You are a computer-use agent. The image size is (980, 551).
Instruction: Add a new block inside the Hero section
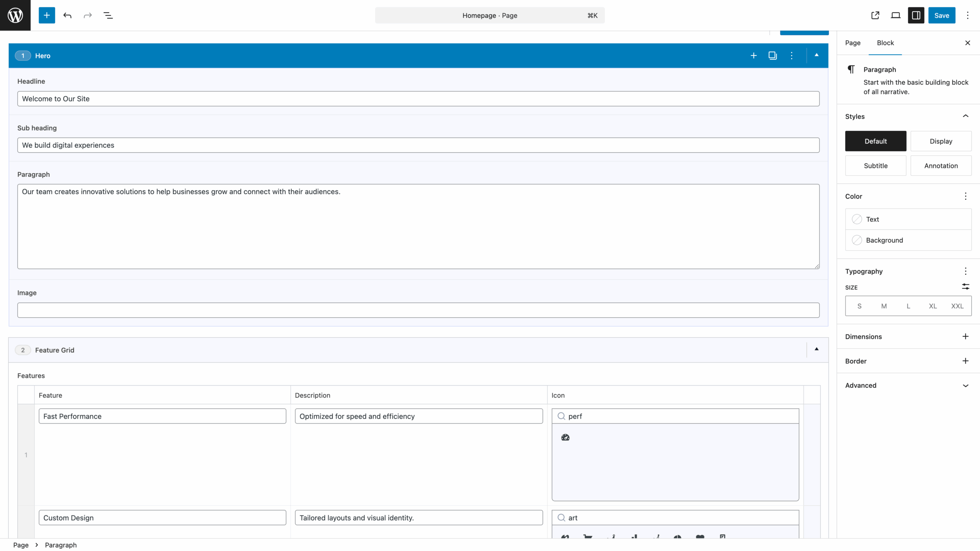[x=753, y=55]
